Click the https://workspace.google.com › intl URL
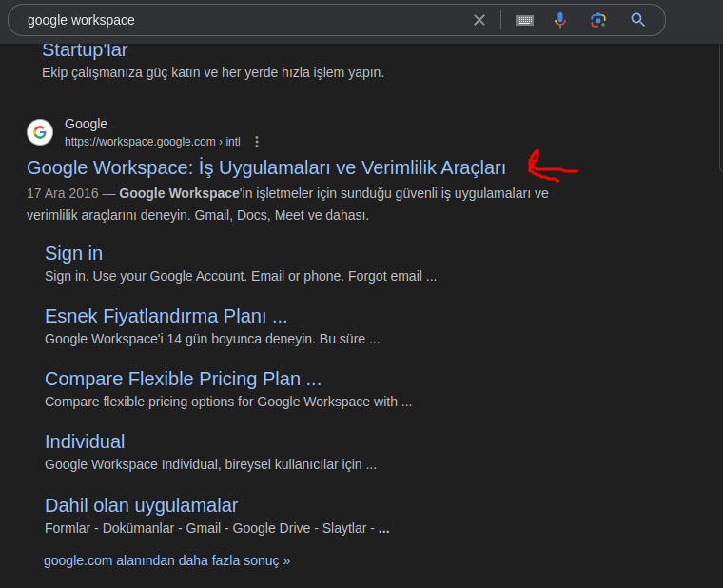This screenshot has height=588, width=723. [152, 142]
